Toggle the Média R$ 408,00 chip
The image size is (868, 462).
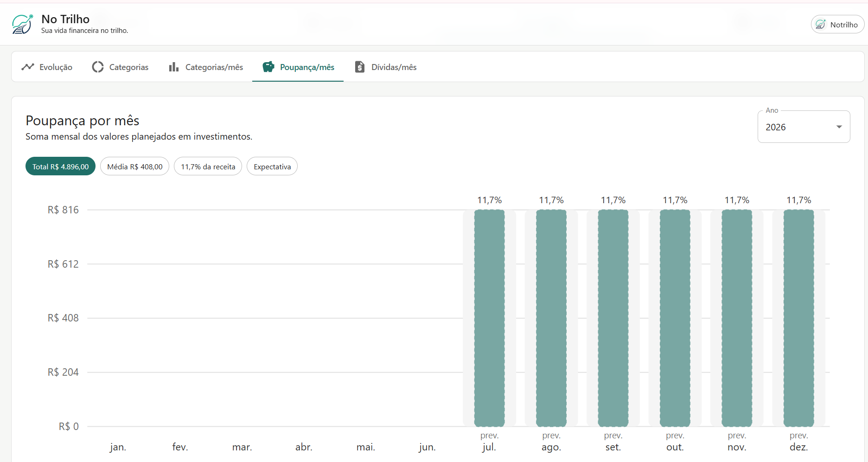[135, 167]
